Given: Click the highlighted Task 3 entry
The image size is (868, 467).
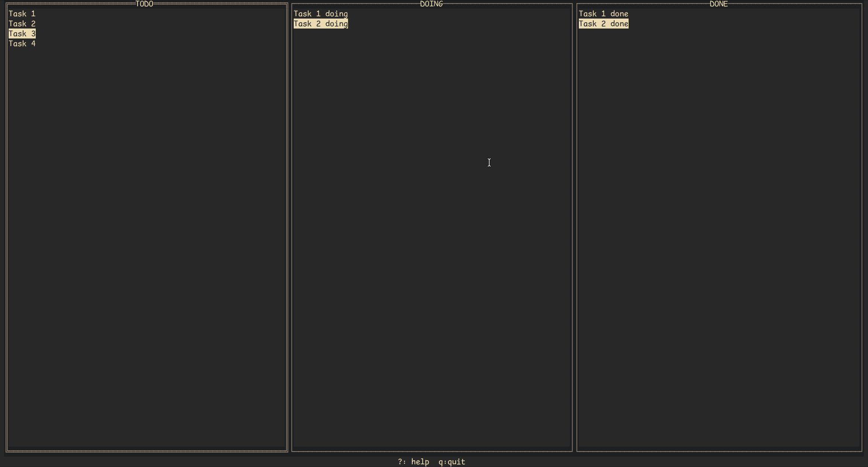Looking at the screenshot, I should [x=22, y=34].
